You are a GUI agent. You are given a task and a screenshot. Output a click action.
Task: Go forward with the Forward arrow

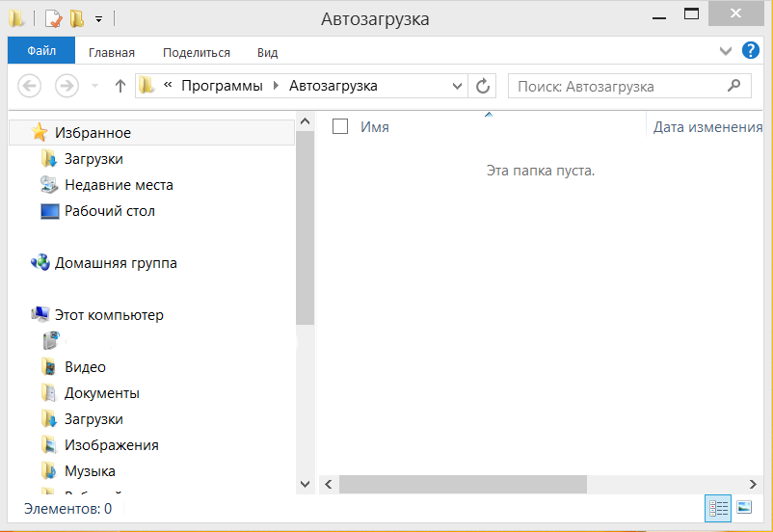pyautogui.click(x=67, y=86)
